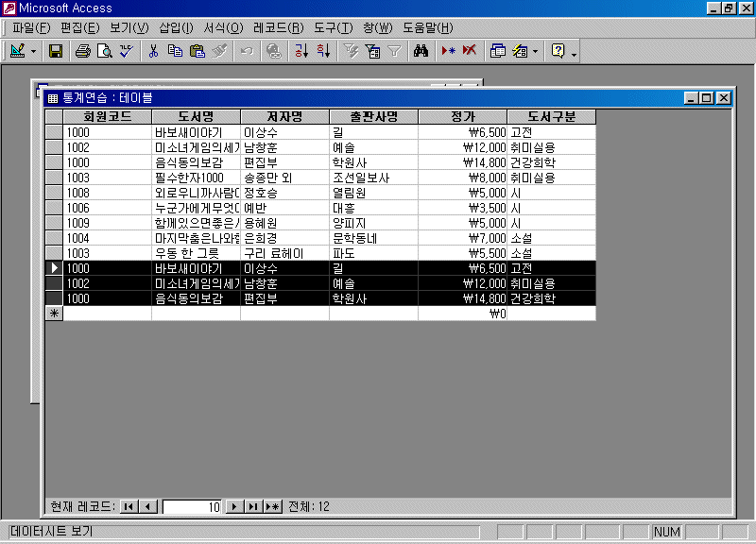Click cell 구리 료헤이
756x544 pixels.
[x=284, y=253]
